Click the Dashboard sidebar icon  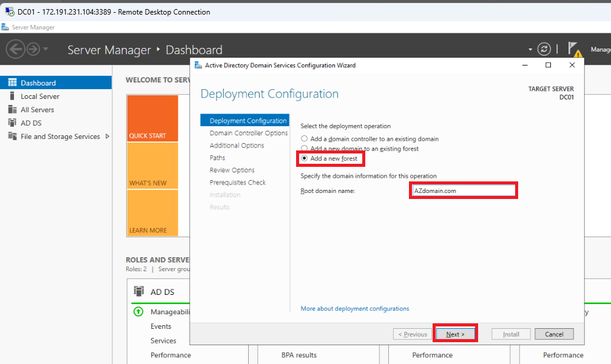13,83
